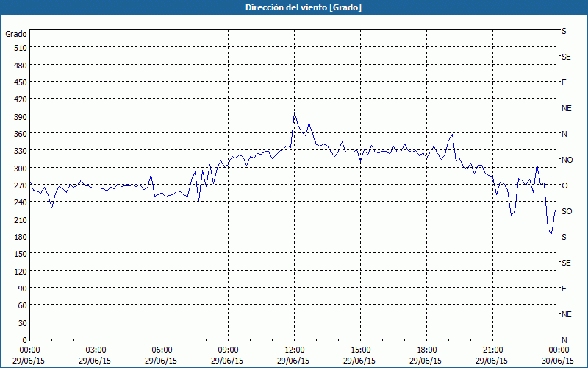588x368 pixels.
Task: Click the 'NE' compass label level with 390
Action: click(x=567, y=108)
